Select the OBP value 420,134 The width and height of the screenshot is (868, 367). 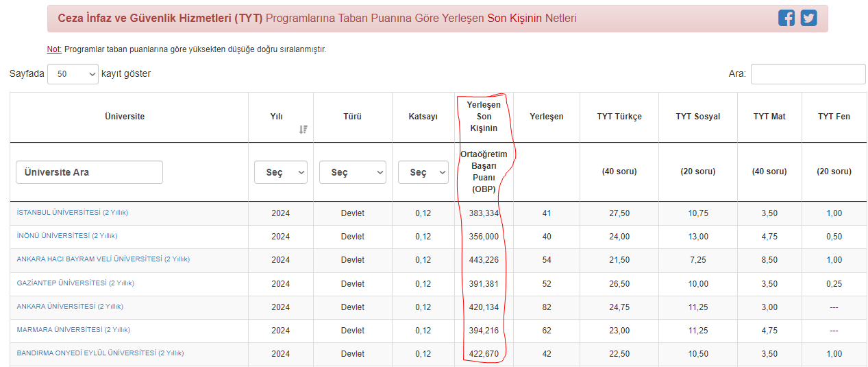[x=484, y=307]
